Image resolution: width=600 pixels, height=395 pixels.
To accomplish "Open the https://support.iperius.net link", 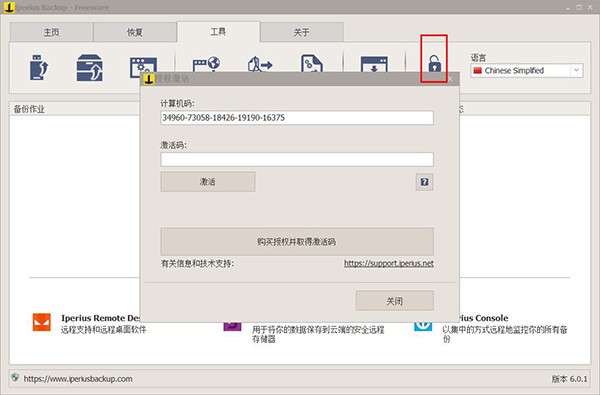I will pyautogui.click(x=389, y=263).
